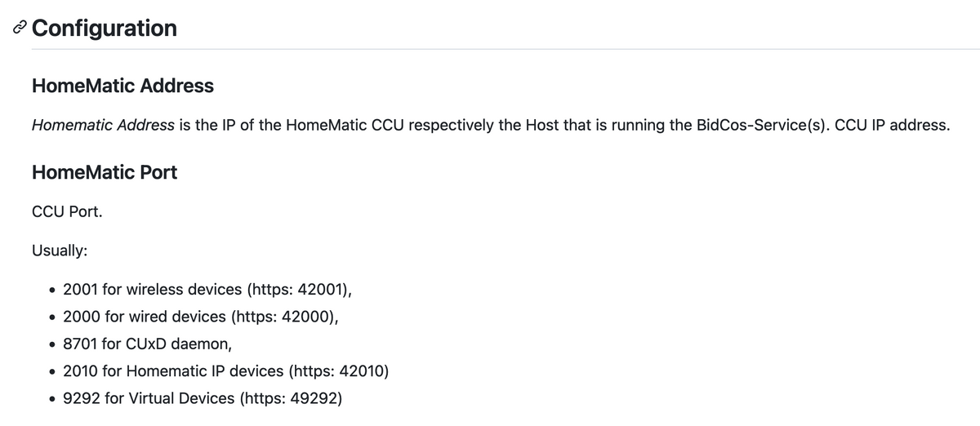Viewport: 980px width, 426px height.
Task: Click the HomeMatic CCU respectively phrase
Action: pos(405,126)
